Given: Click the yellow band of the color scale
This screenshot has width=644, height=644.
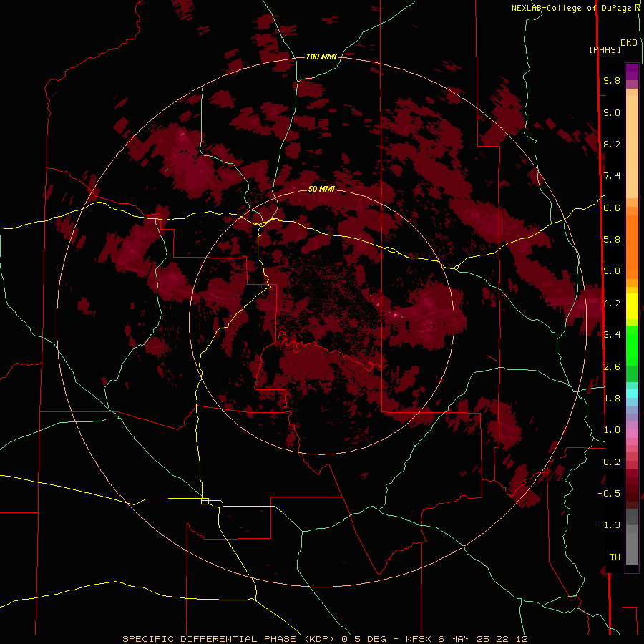Looking at the screenshot, I should coord(632,306).
